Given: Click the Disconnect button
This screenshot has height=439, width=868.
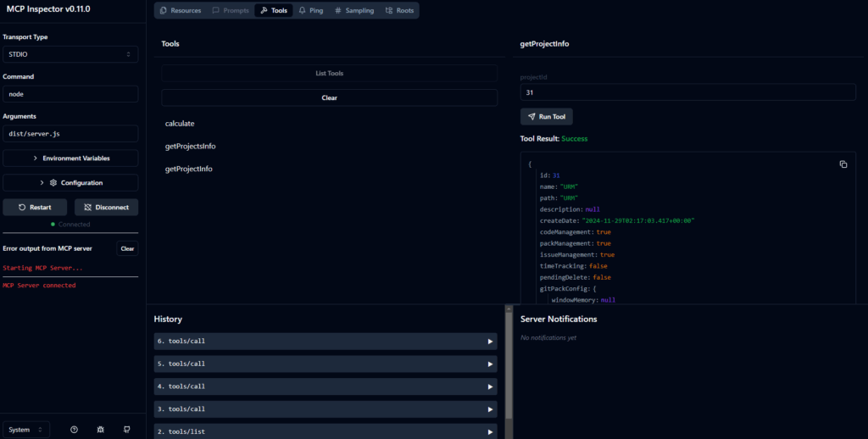Looking at the screenshot, I should click(x=106, y=207).
